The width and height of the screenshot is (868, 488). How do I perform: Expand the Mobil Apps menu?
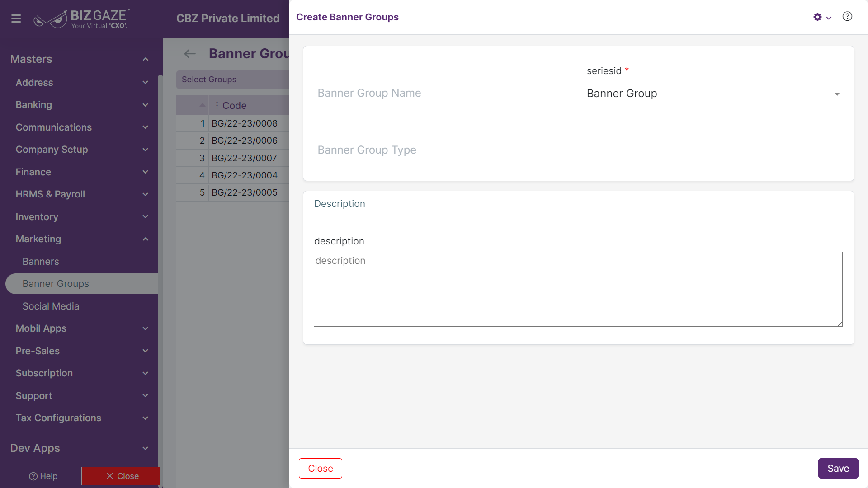(81, 328)
